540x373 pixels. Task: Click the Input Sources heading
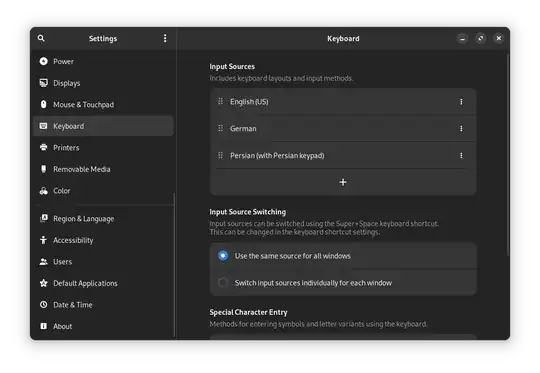pyautogui.click(x=232, y=66)
